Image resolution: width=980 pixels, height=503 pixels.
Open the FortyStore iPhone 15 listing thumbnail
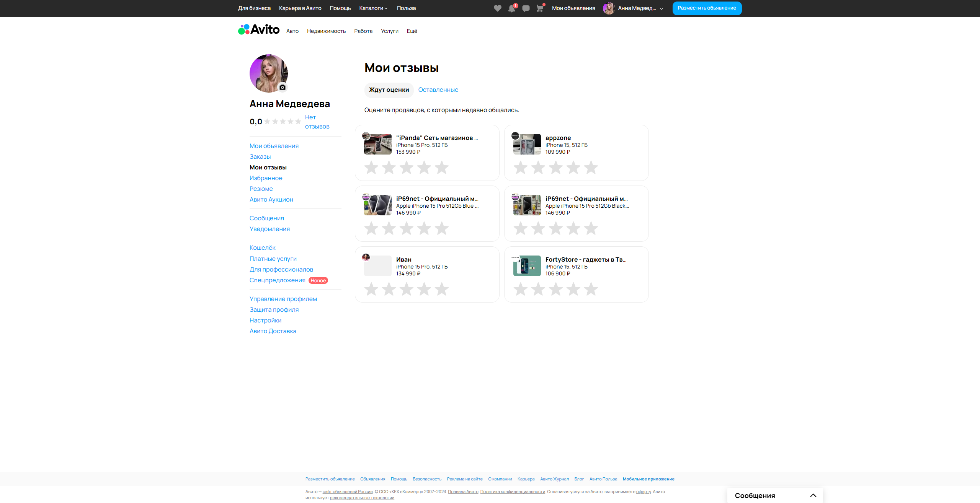tap(527, 266)
